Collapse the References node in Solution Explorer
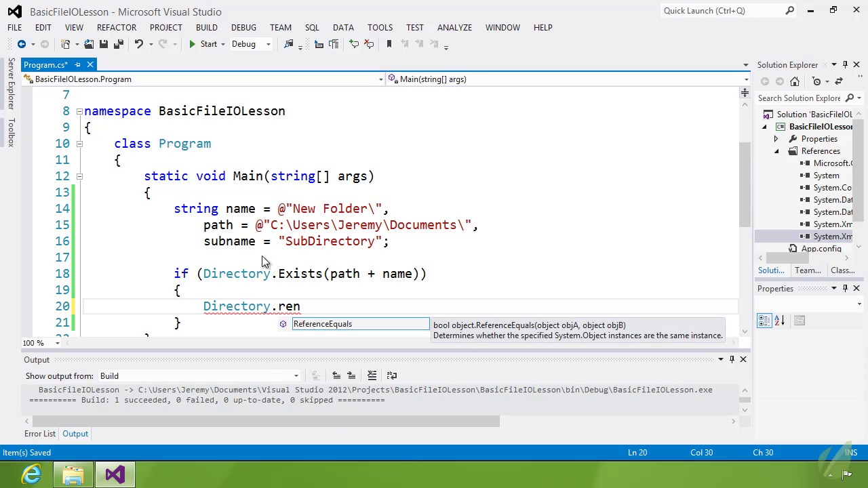The width and height of the screenshot is (868, 488). pyautogui.click(x=776, y=151)
